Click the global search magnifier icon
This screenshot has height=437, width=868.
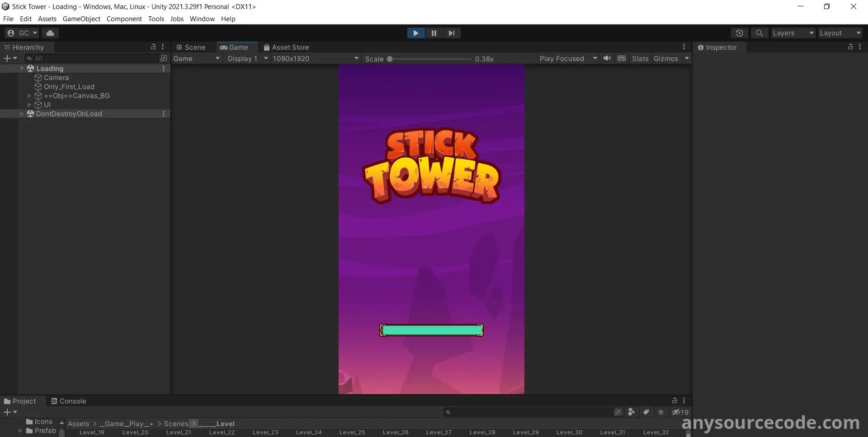[759, 33]
